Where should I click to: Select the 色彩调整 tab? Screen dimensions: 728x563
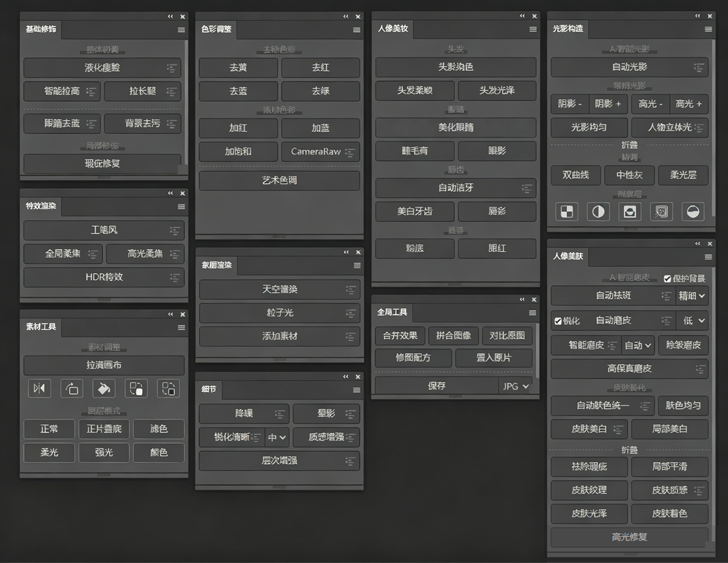pyautogui.click(x=217, y=29)
